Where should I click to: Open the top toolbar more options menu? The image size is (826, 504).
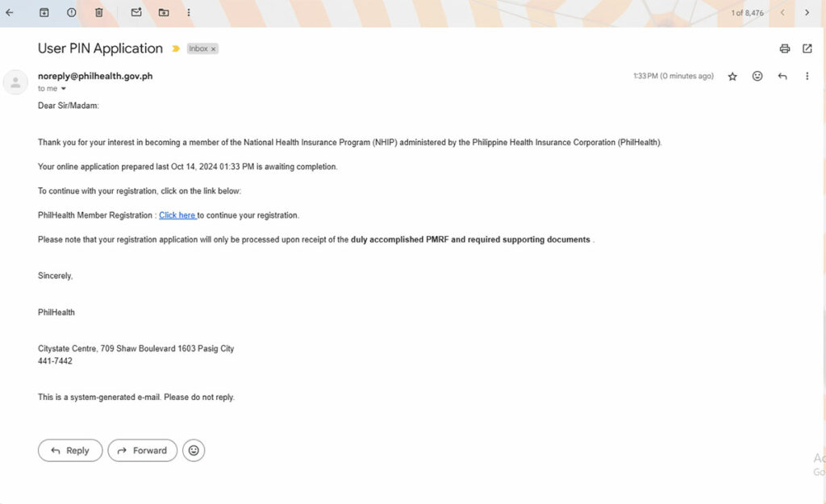[189, 13]
